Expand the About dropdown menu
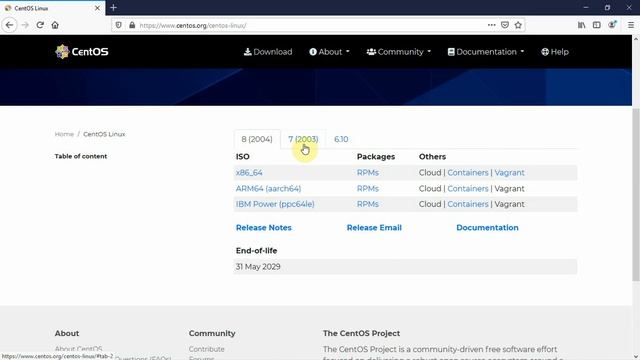The image size is (640, 360). (x=329, y=52)
